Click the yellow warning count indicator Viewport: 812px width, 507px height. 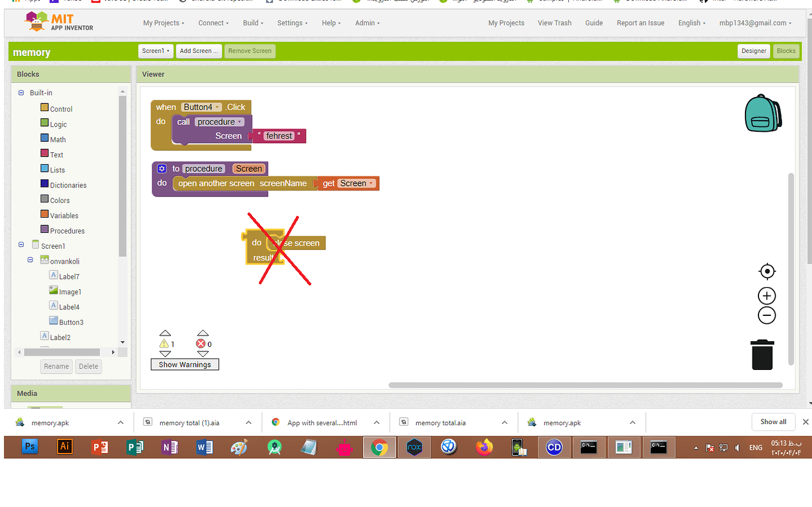click(x=165, y=344)
